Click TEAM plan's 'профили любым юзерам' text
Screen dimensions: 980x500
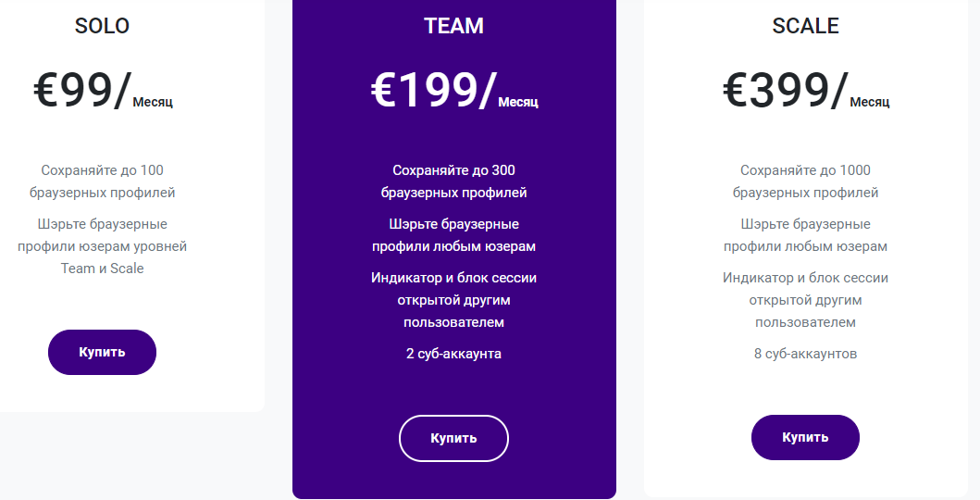pos(453,246)
